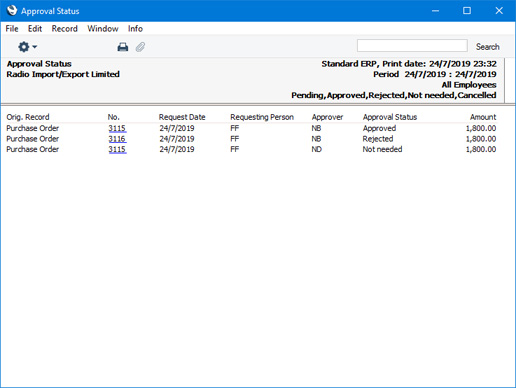Screen dimensions: 516x388
Task: Open the File menu
Action: tap(12, 29)
